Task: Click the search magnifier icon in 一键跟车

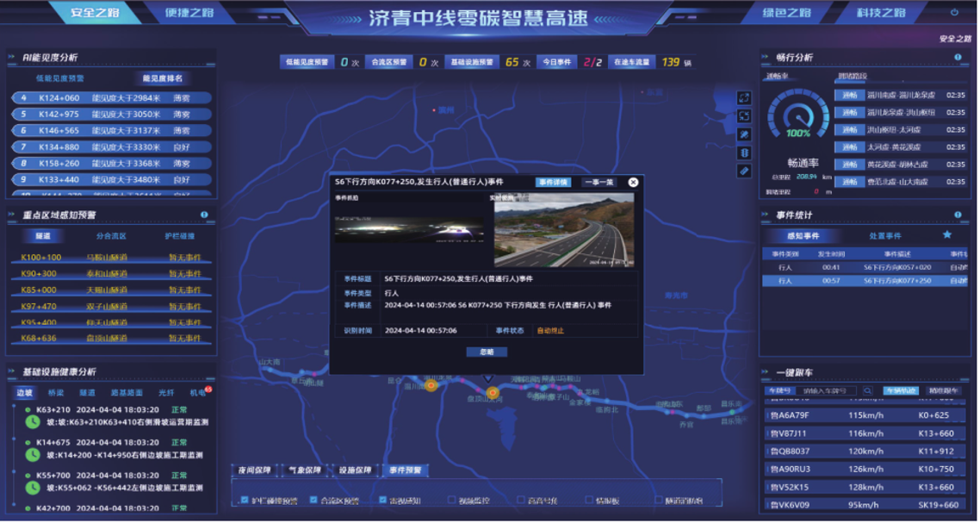Action: point(868,391)
